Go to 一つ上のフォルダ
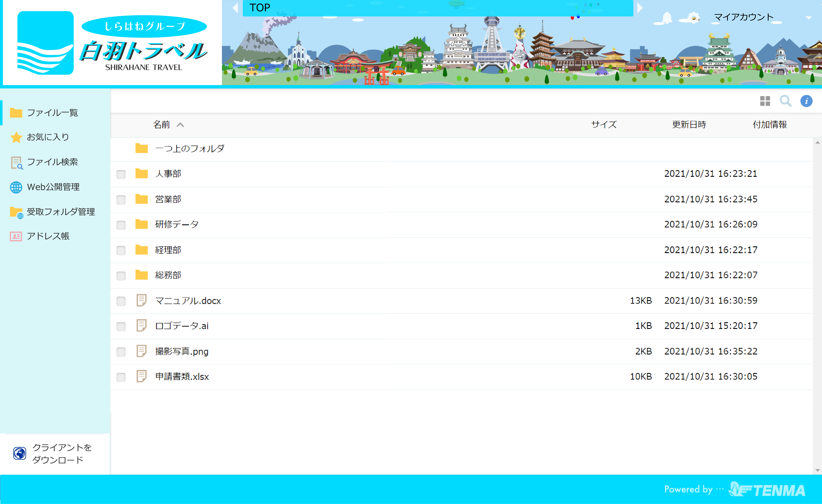This screenshot has height=504, width=822. pos(190,149)
